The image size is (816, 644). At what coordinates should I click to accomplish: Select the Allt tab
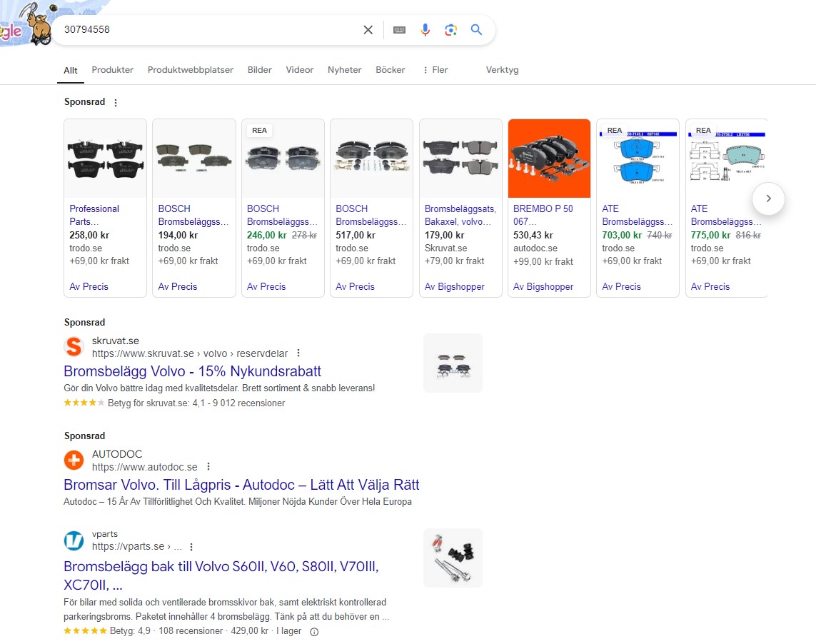coord(70,70)
